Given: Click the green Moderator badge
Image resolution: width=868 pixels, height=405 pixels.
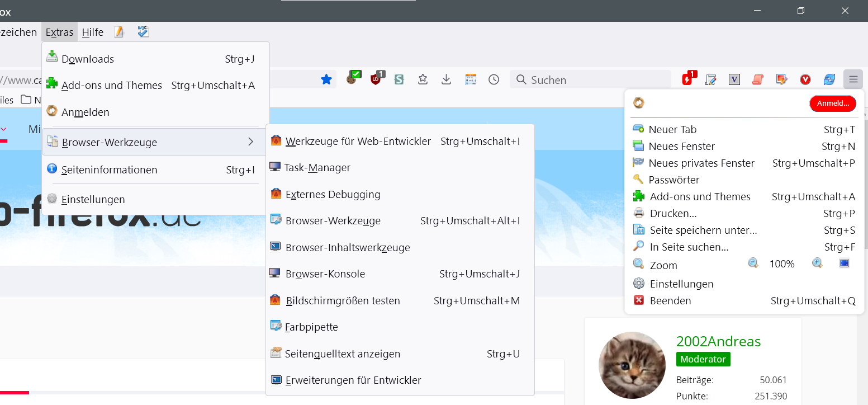Looking at the screenshot, I should pyautogui.click(x=703, y=359).
